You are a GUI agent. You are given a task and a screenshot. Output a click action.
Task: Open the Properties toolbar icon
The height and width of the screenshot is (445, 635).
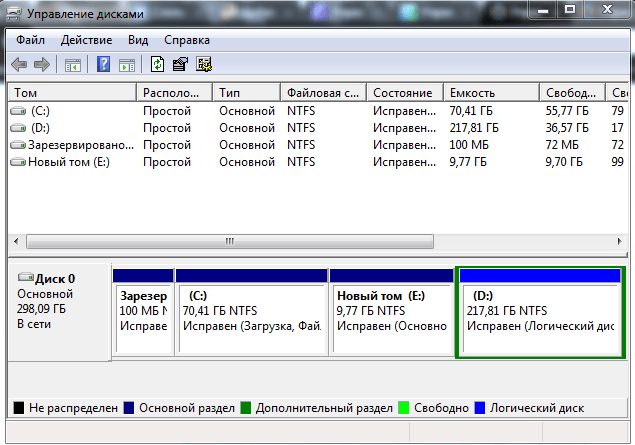(x=180, y=65)
